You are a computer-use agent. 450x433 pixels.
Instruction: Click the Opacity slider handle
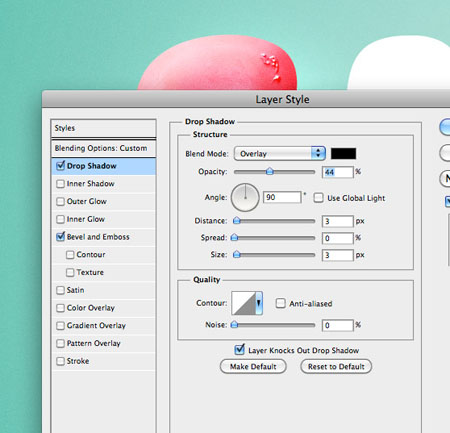270,171
